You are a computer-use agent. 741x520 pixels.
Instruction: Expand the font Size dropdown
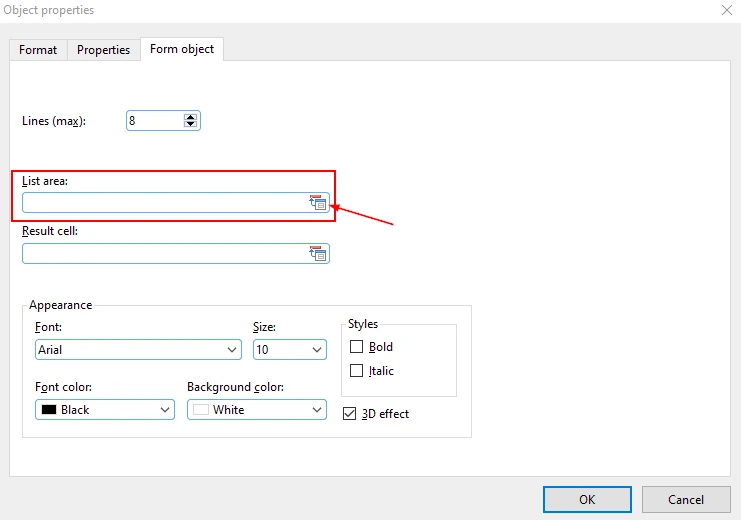tap(317, 350)
